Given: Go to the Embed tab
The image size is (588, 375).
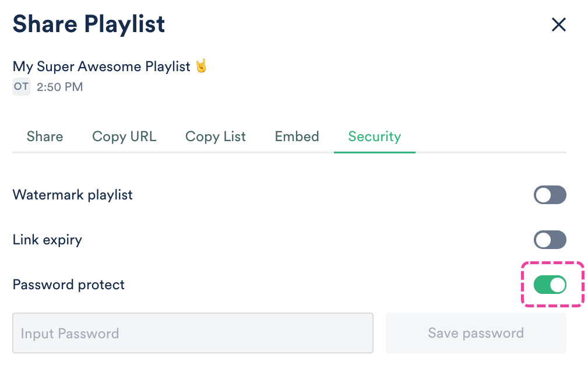Looking at the screenshot, I should (x=297, y=136).
